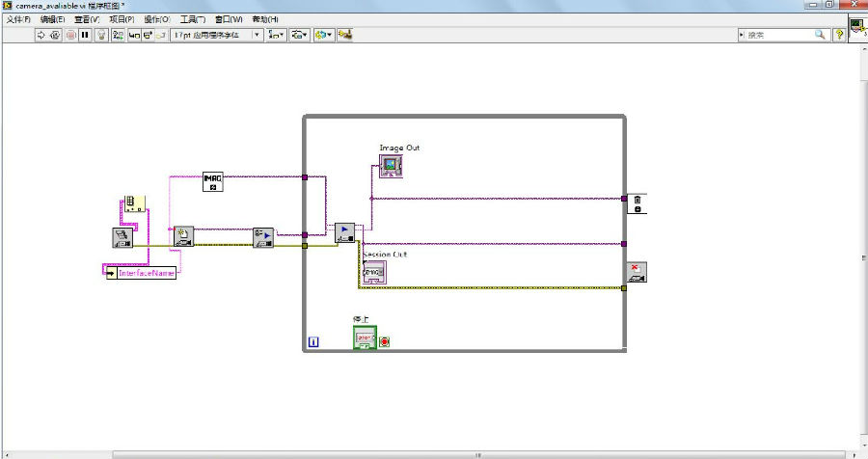
Task: Select the Open Camera node
Action: 184,236
